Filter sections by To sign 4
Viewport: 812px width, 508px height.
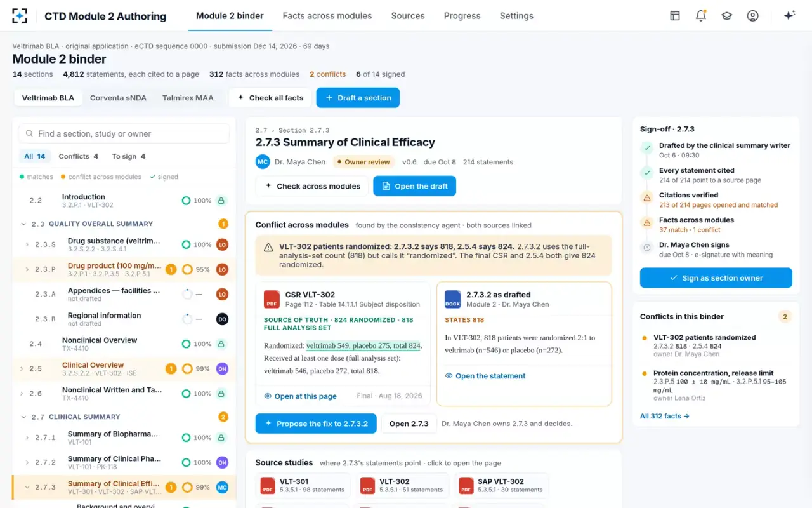point(129,156)
